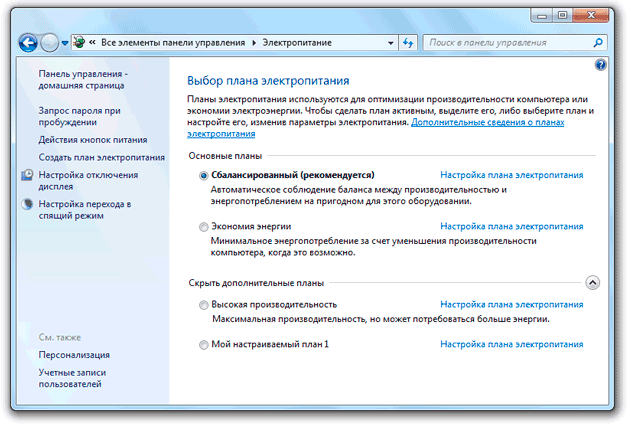
Task: Open plan settings for «Мой настраиваемый план 1»
Action: coord(511,344)
